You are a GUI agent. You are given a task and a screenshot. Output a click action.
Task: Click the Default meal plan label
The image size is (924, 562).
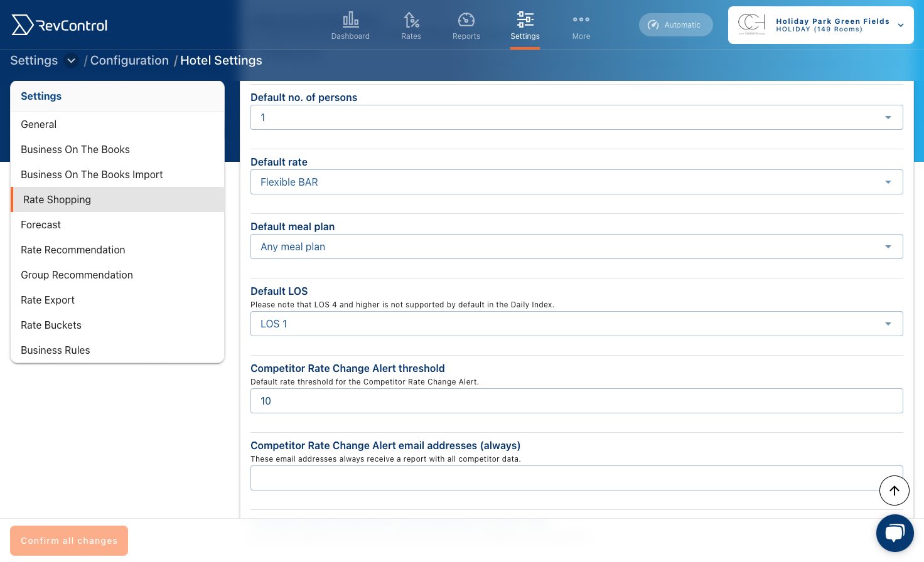[293, 226]
